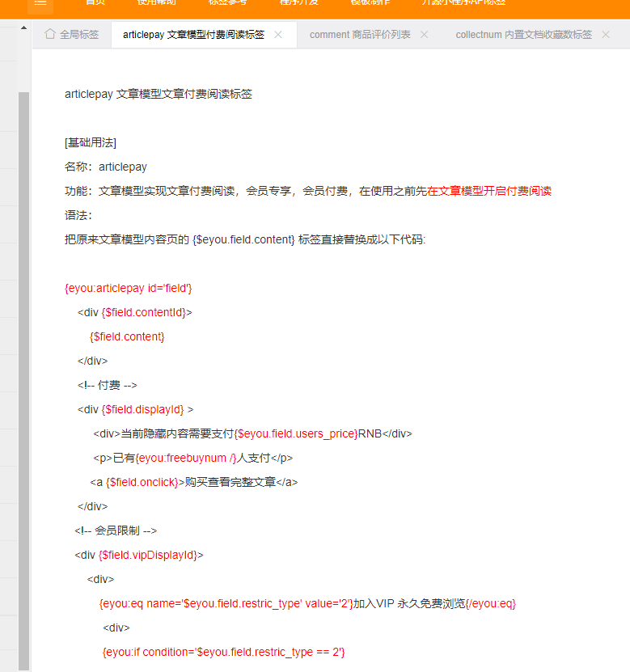Image resolution: width=630 pixels, height=672 pixels.
Task: Switch to comment 商品评价列表 tab
Action: [360, 35]
